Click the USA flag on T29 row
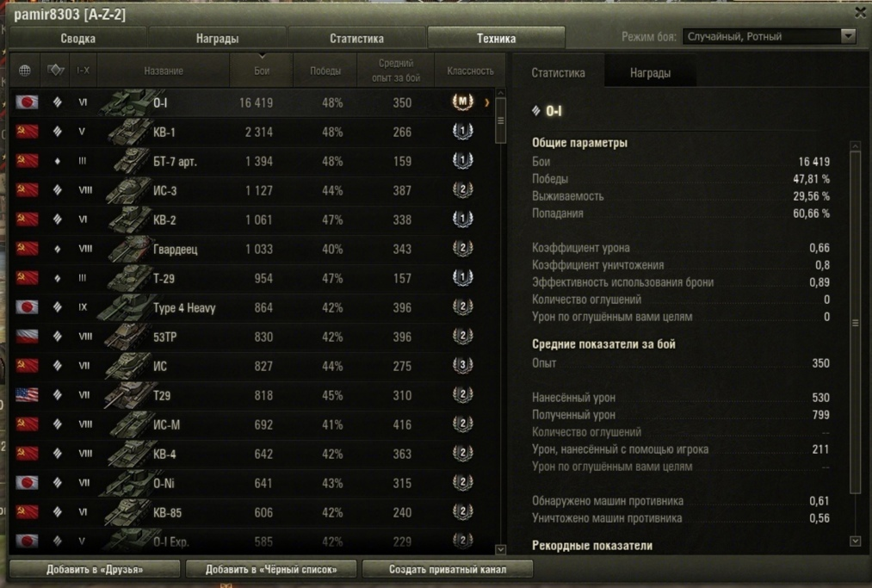 click(x=27, y=395)
